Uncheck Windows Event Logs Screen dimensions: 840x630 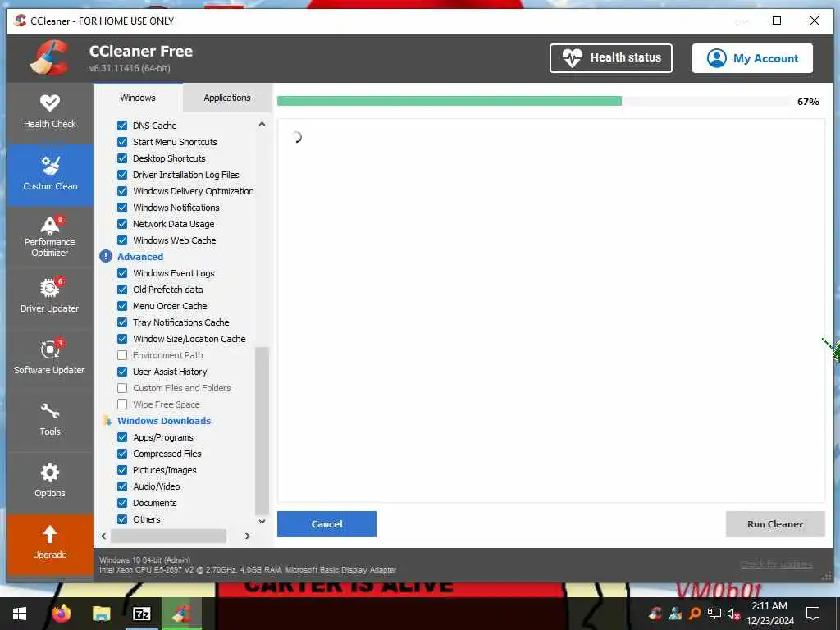point(122,273)
